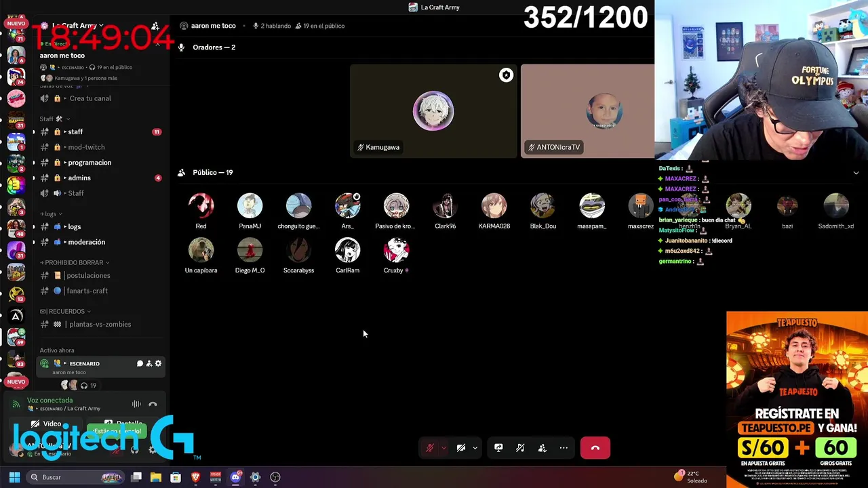Unmute the microphone in the bottom call controls
Image resolution: width=868 pixels, height=488 pixels.
[429, 448]
